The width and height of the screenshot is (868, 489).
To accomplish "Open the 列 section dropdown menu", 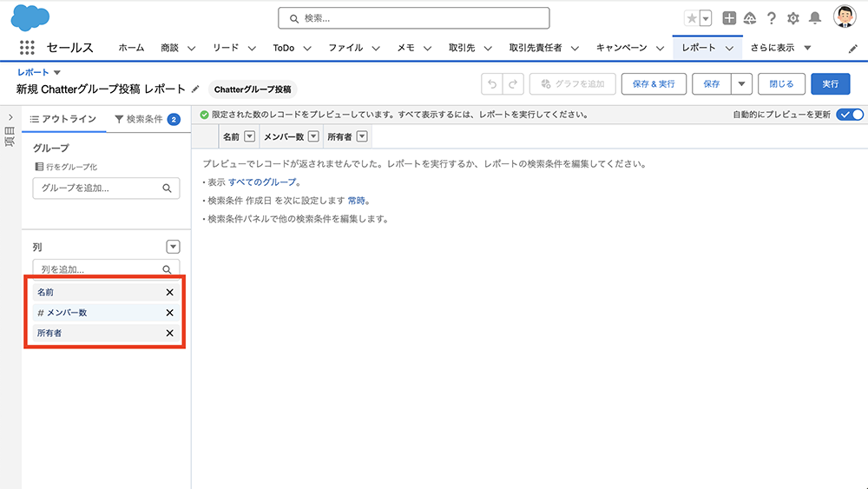I will [x=173, y=247].
